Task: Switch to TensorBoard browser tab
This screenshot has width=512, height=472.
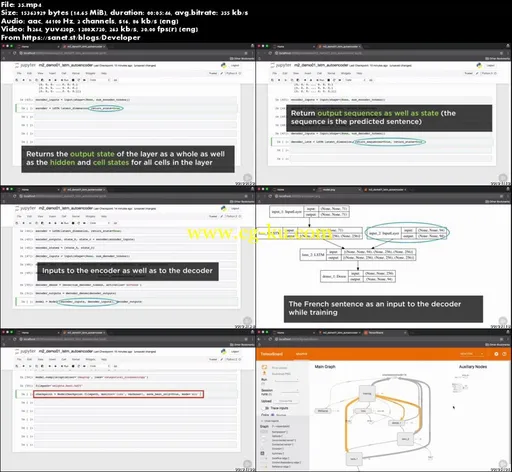Action: point(384,332)
